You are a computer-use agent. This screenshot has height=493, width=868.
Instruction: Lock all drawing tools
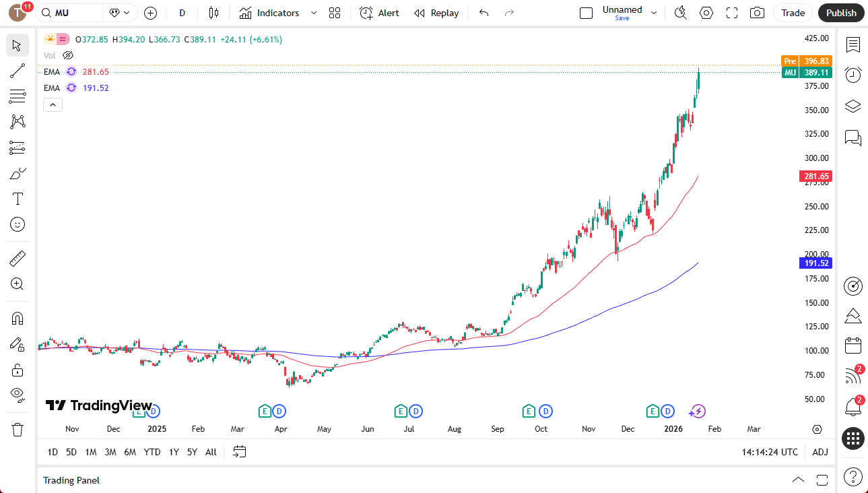point(18,369)
